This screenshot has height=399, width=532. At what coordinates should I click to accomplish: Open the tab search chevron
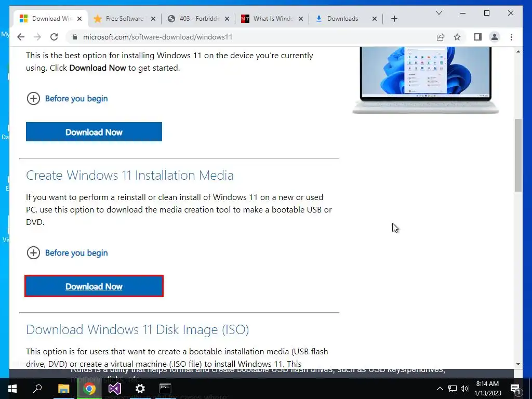pyautogui.click(x=438, y=13)
